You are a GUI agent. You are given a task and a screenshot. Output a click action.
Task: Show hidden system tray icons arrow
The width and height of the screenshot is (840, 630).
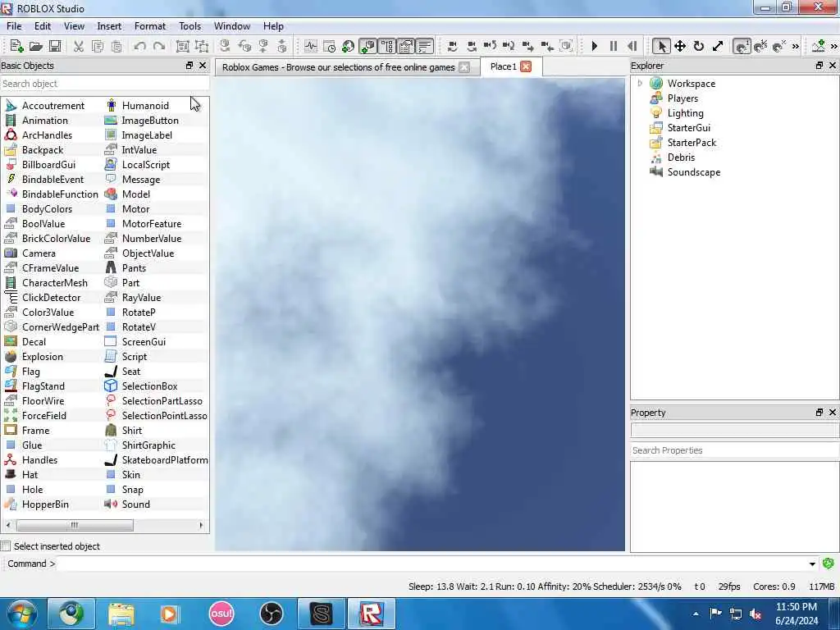696,614
